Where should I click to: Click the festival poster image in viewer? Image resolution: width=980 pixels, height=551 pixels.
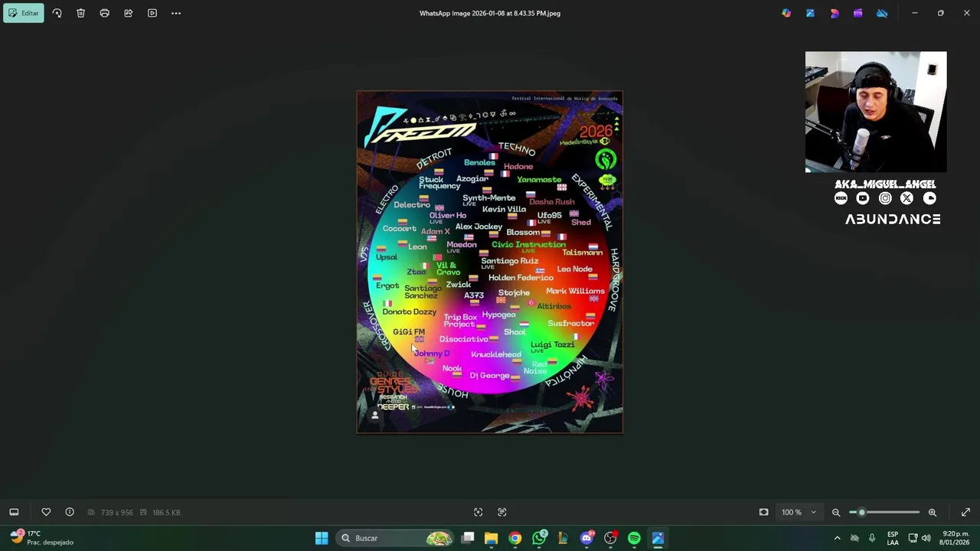click(x=490, y=262)
